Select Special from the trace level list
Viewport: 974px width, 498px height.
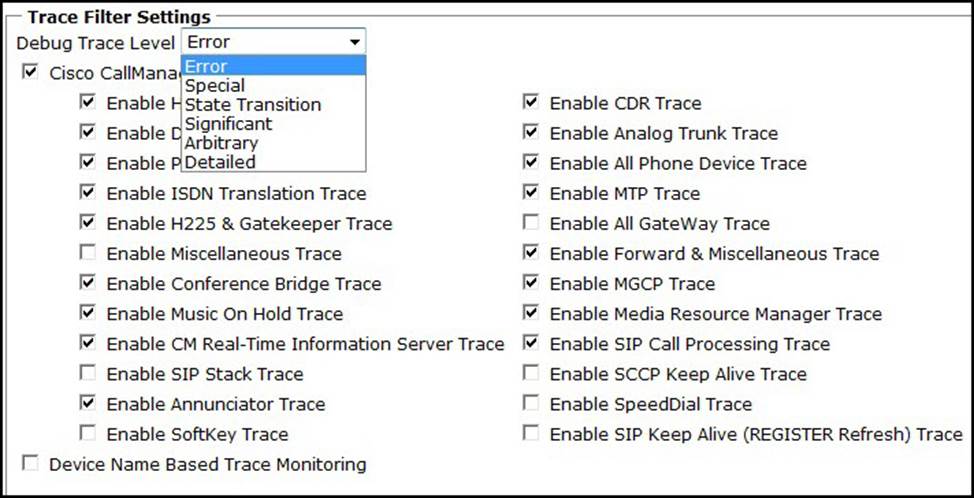point(215,86)
